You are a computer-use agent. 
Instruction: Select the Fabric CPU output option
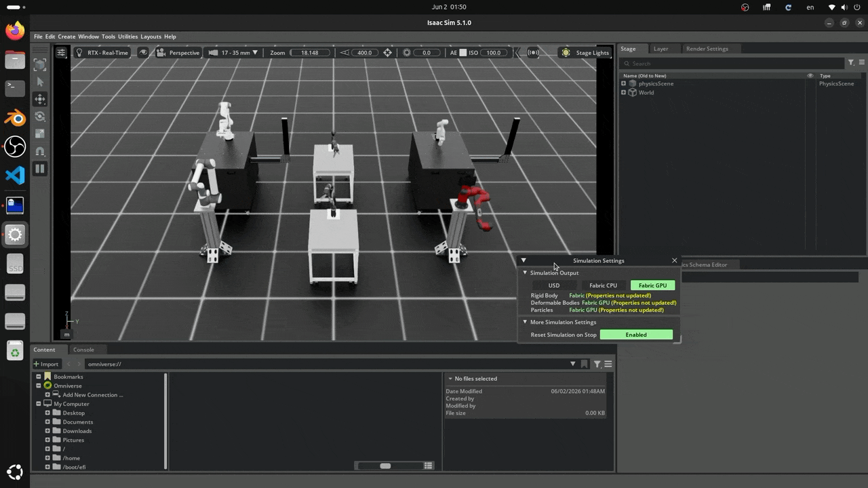click(x=603, y=285)
